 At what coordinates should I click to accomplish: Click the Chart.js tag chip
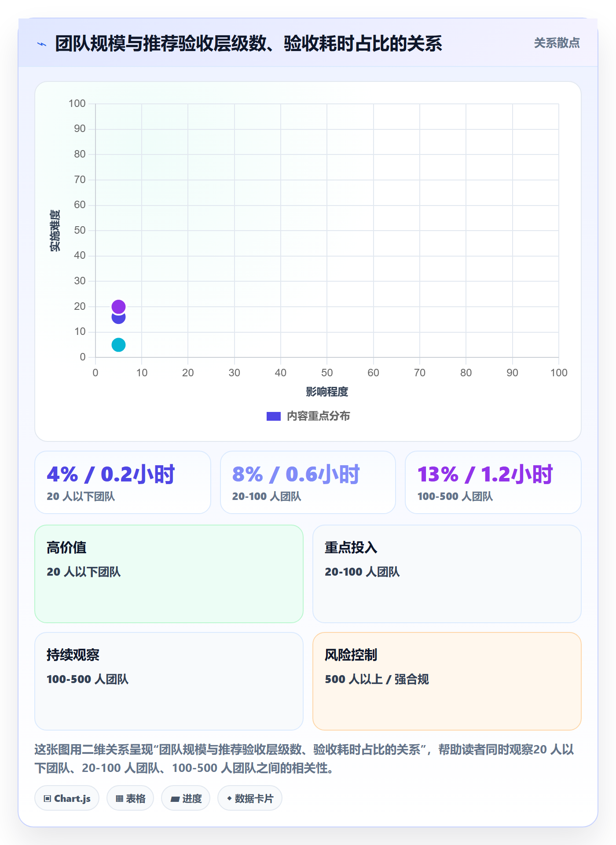click(67, 798)
